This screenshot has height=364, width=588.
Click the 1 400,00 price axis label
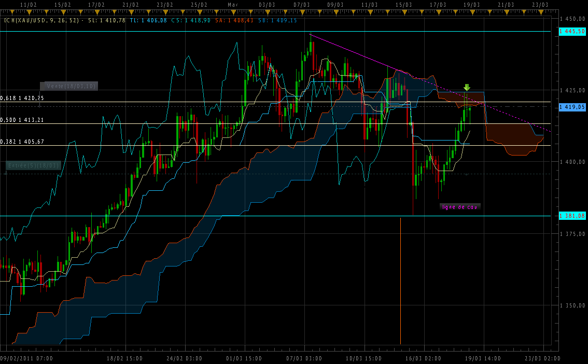(x=573, y=162)
